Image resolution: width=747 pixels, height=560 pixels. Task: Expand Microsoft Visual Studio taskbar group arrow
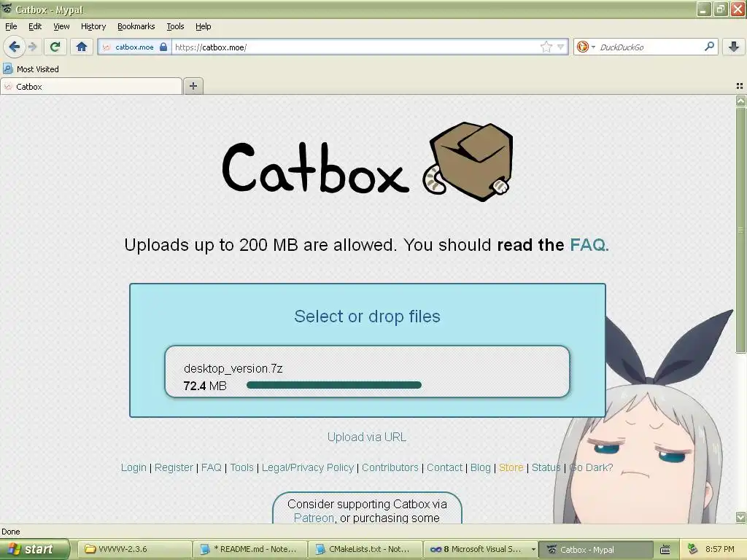[533, 550]
